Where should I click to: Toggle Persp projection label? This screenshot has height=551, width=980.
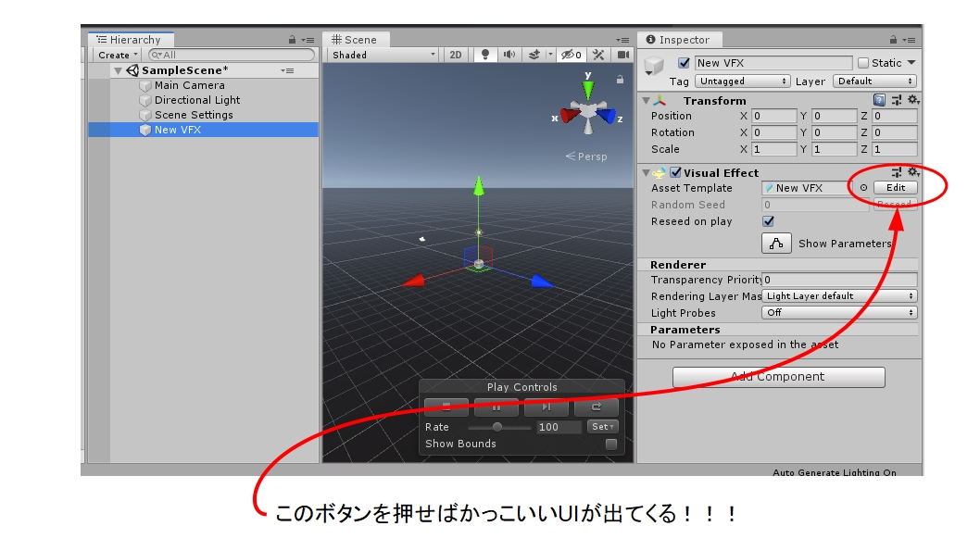pos(586,157)
